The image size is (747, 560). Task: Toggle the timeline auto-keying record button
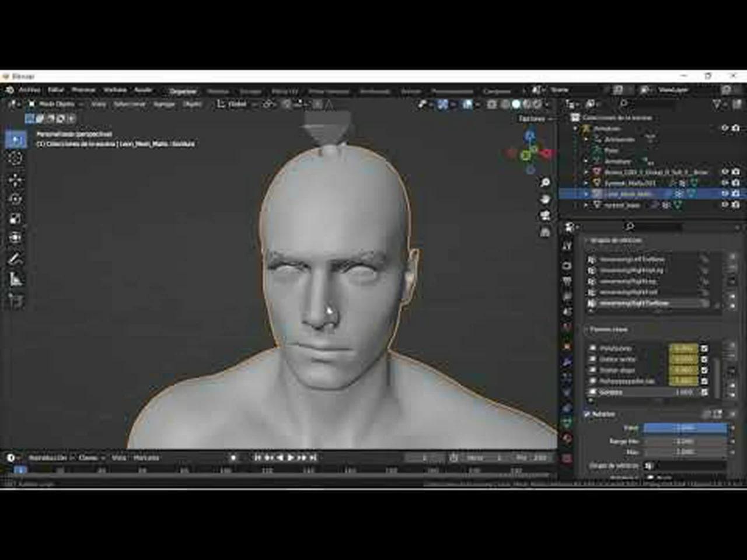click(233, 458)
